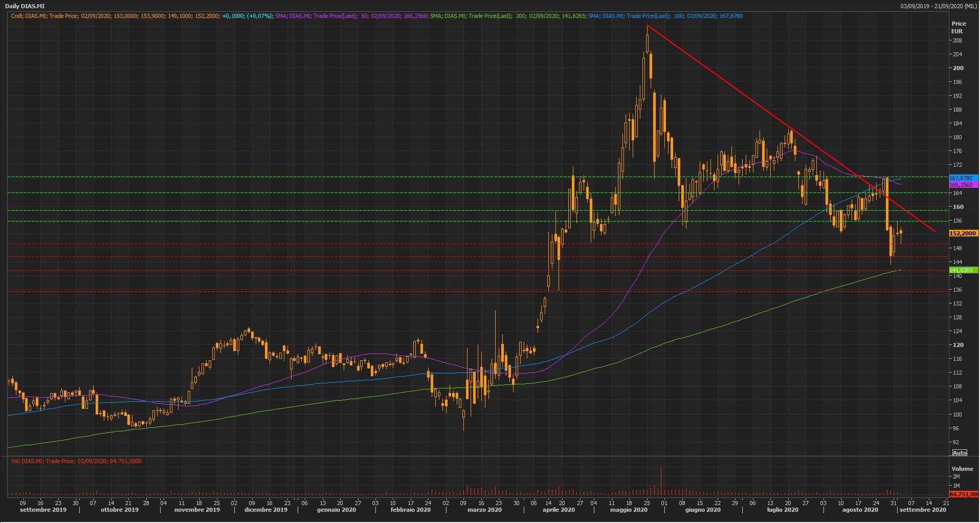The height and width of the screenshot is (523, 980).
Task: Click the Price EUR axis header
Action: coord(958,27)
